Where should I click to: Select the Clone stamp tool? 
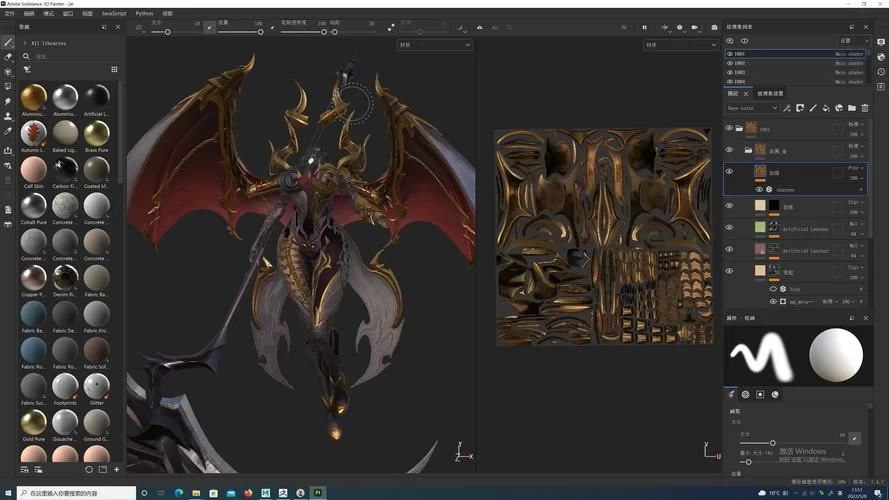(x=8, y=116)
